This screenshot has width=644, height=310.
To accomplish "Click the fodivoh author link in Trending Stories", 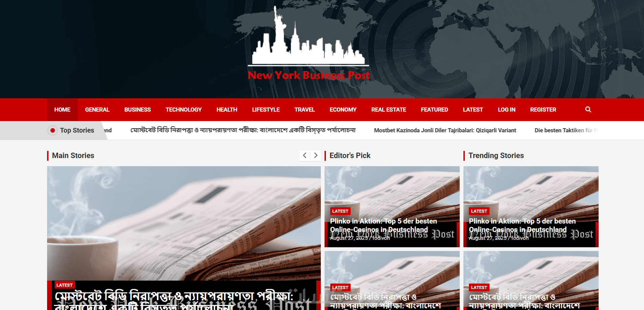I will pyautogui.click(x=520, y=238).
